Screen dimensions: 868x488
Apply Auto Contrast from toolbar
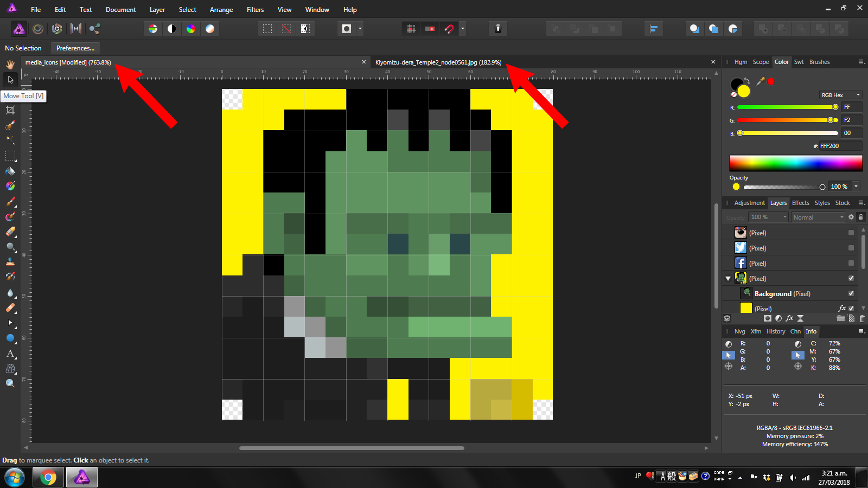click(x=172, y=29)
